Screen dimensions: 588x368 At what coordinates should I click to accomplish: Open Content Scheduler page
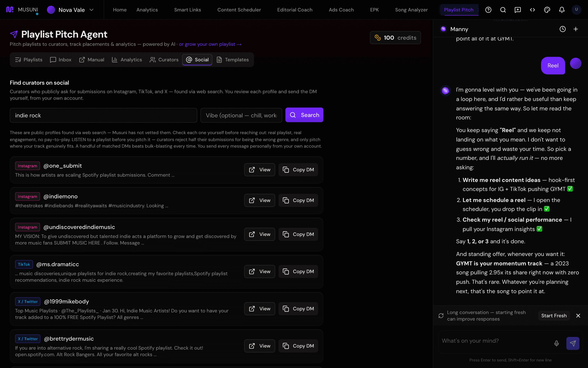(x=239, y=10)
